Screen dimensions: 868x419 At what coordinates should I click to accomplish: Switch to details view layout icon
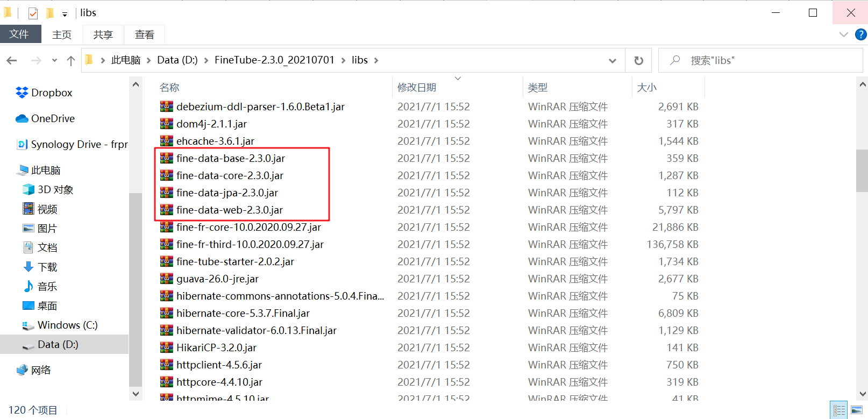click(839, 410)
